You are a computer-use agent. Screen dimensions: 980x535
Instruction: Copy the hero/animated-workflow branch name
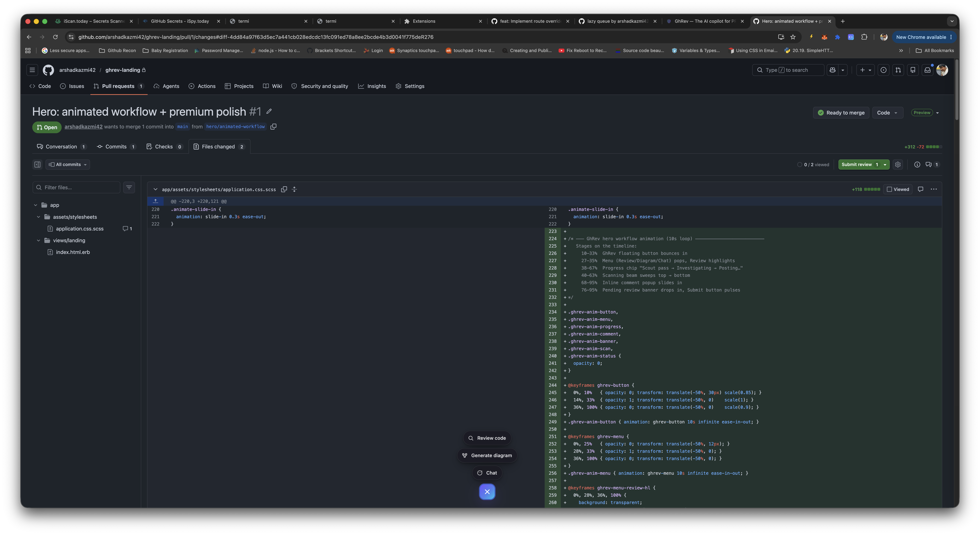pyautogui.click(x=273, y=127)
